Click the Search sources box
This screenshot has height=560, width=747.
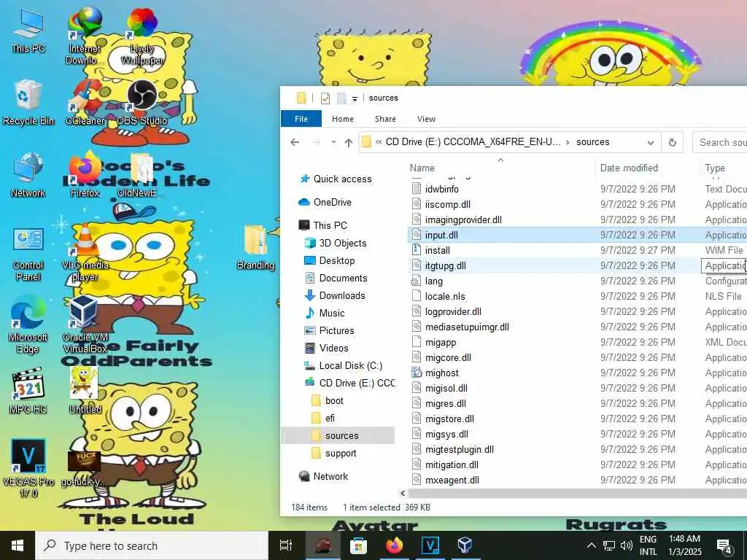(720, 142)
